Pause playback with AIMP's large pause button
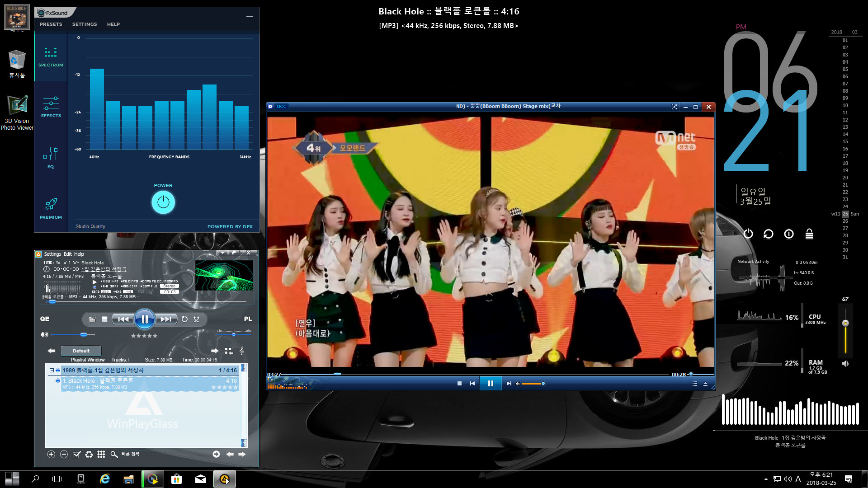Screen dimensions: 868x488 (145, 319)
